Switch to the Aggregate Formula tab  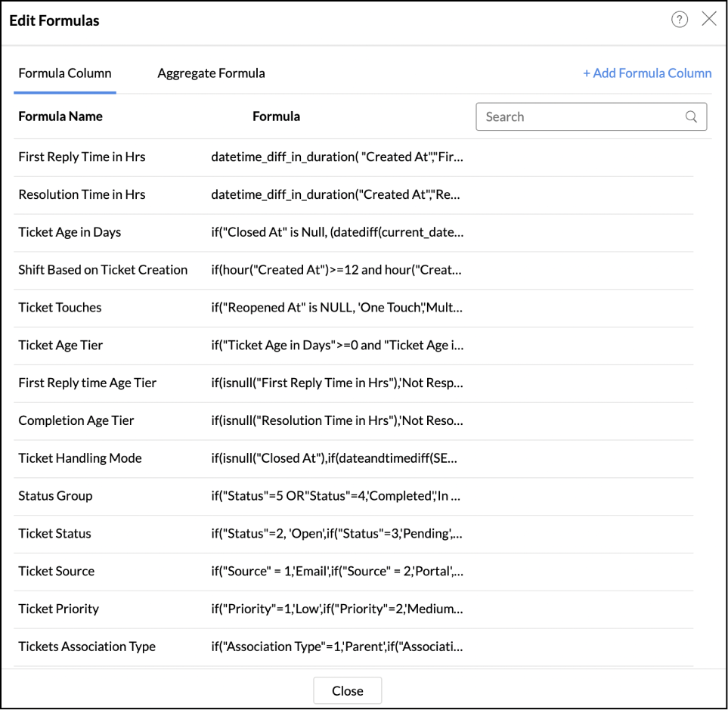[211, 73]
